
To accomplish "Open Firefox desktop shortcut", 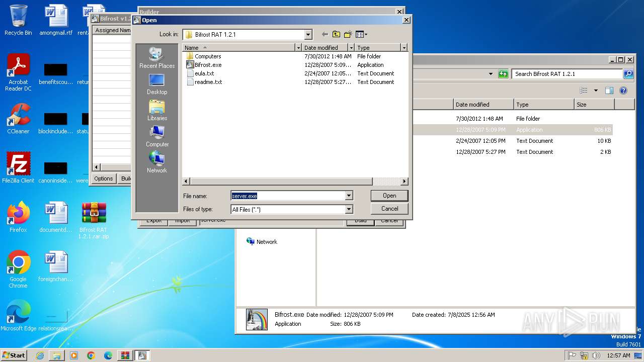I will (x=18, y=217).
